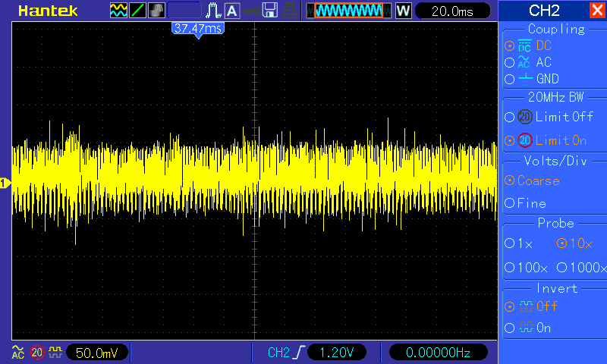Close the CH2 menu panel
The width and height of the screenshot is (607, 364).
597,10
